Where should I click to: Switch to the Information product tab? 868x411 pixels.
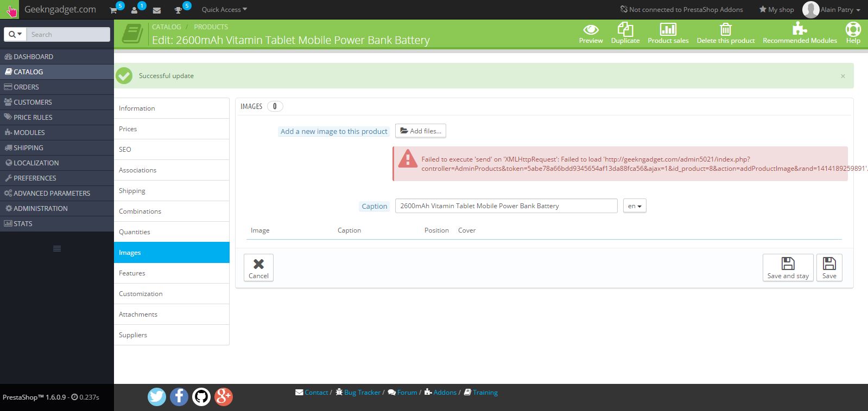172,108
